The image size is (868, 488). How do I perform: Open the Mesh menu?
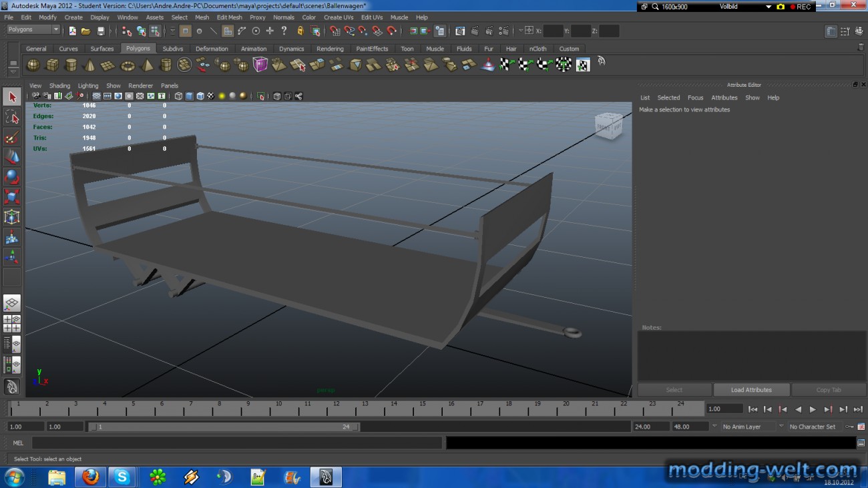(x=202, y=17)
